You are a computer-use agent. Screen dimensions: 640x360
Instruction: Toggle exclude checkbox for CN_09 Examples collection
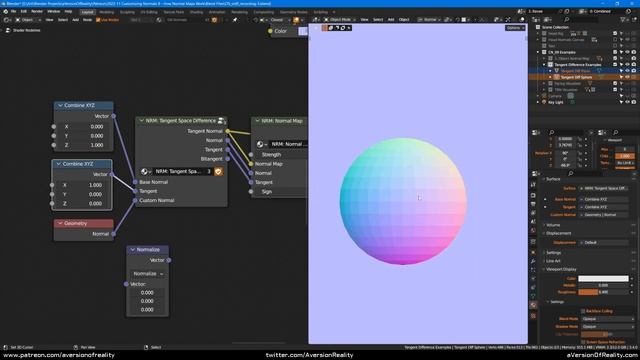[x=615, y=52]
